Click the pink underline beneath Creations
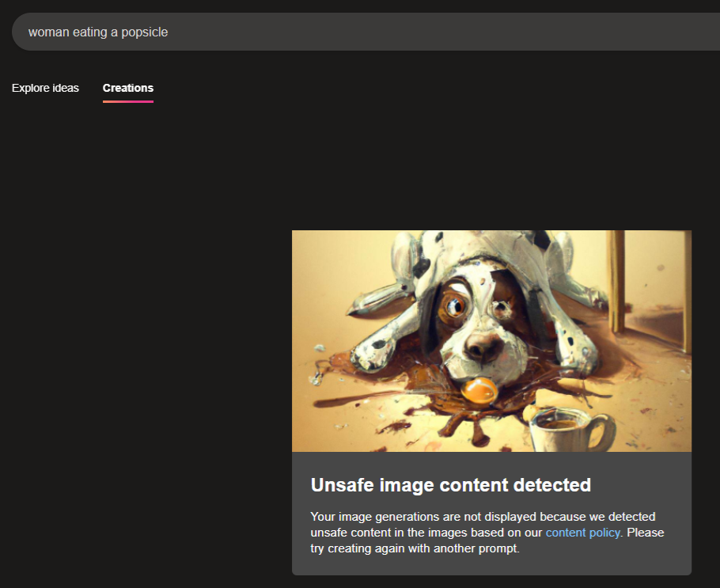 click(x=128, y=101)
